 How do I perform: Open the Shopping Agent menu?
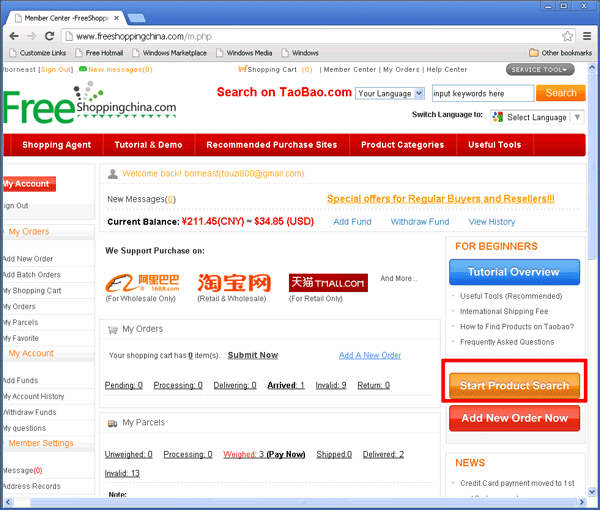point(56,145)
